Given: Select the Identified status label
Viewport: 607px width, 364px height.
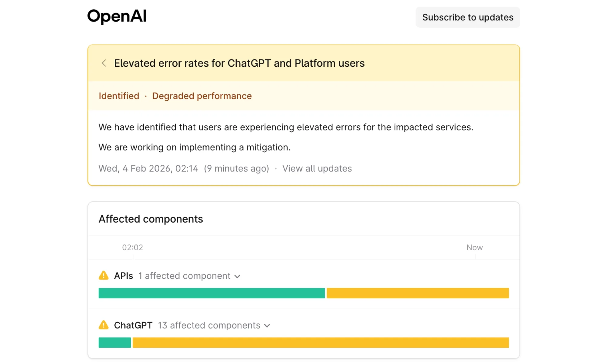Looking at the screenshot, I should click(x=119, y=96).
